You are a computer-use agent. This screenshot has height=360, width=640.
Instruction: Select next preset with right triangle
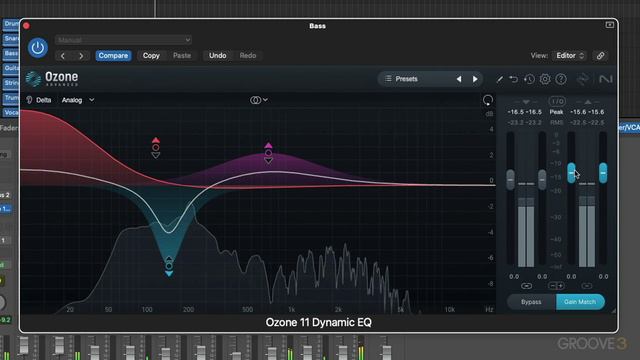tap(475, 79)
